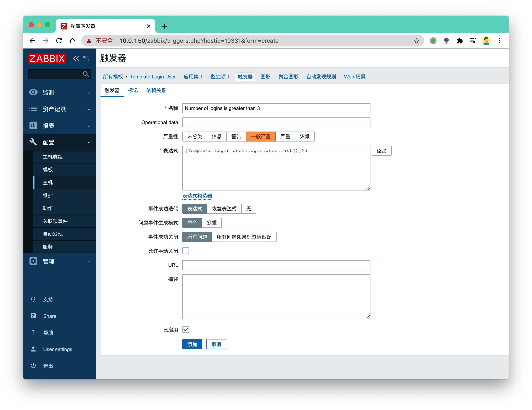The width and height of the screenshot is (532, 410).
Task: Reload the page using the refresh icon
Action: tap(59, 41)
